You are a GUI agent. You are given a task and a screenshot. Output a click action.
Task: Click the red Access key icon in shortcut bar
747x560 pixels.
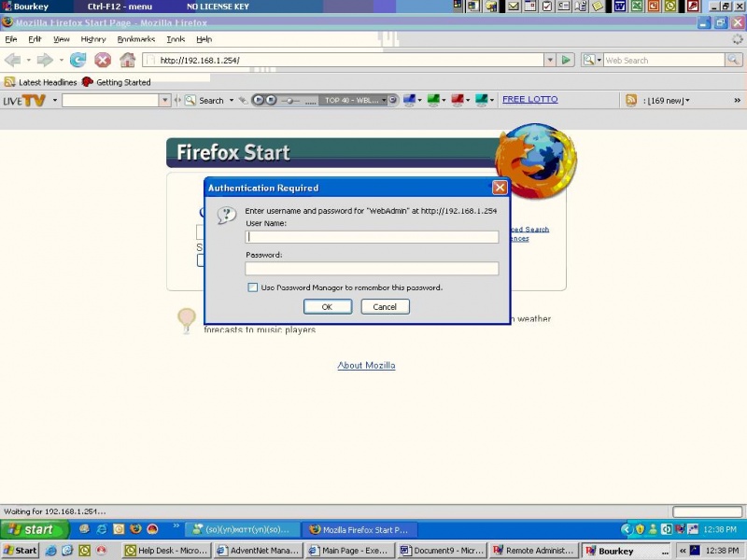(x=693, y=7)
